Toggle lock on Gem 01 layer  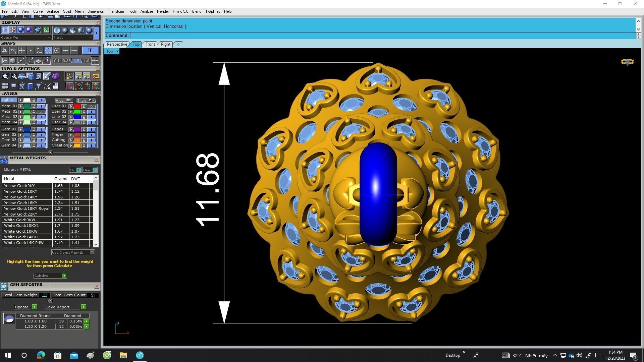[x=34, y=129]
